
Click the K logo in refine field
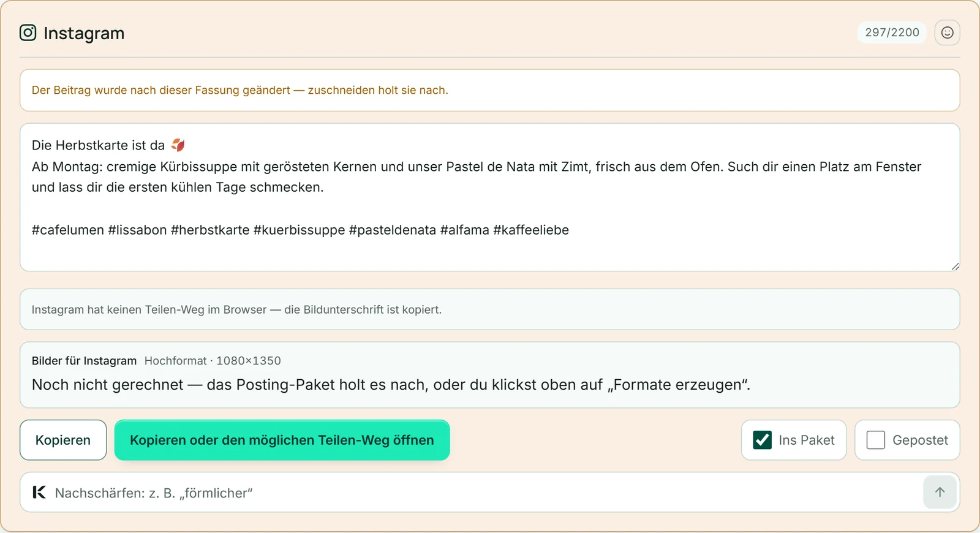(39, 492)
